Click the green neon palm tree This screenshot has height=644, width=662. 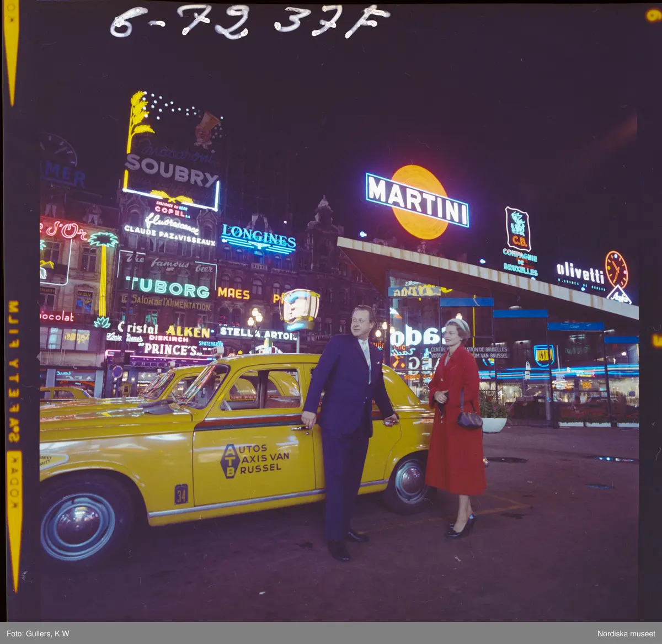103,241
